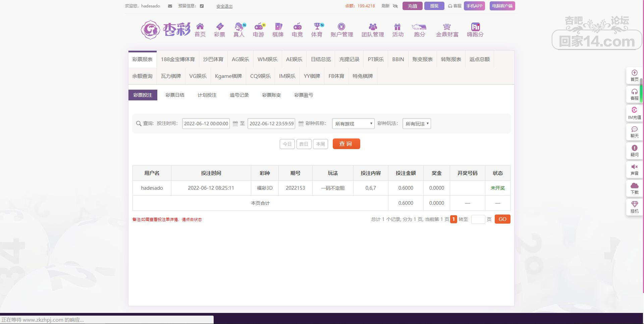The image size is (644, 324).
Task: Click the mail envelope icon beside username
Action: pyautogui.click(x=170, y=6)
